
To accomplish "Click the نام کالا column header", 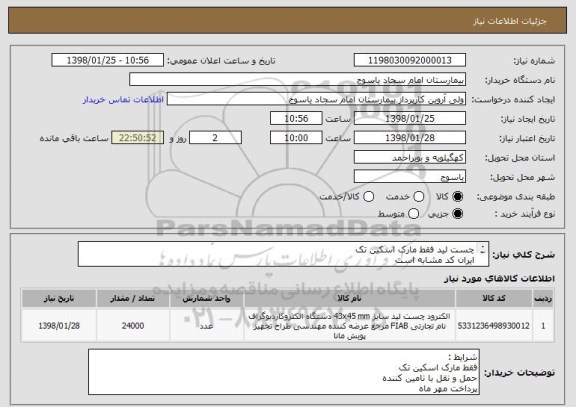I will pos(349,298).
